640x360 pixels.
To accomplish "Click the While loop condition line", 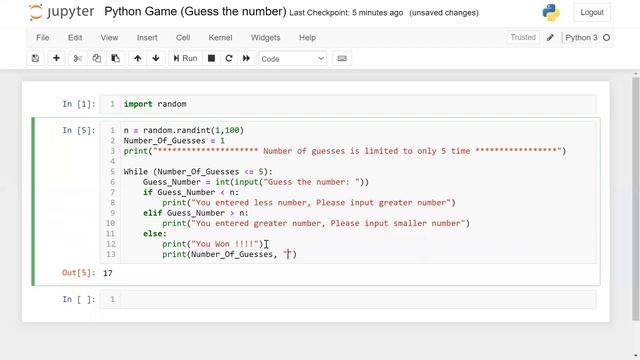I will [198, 172].
